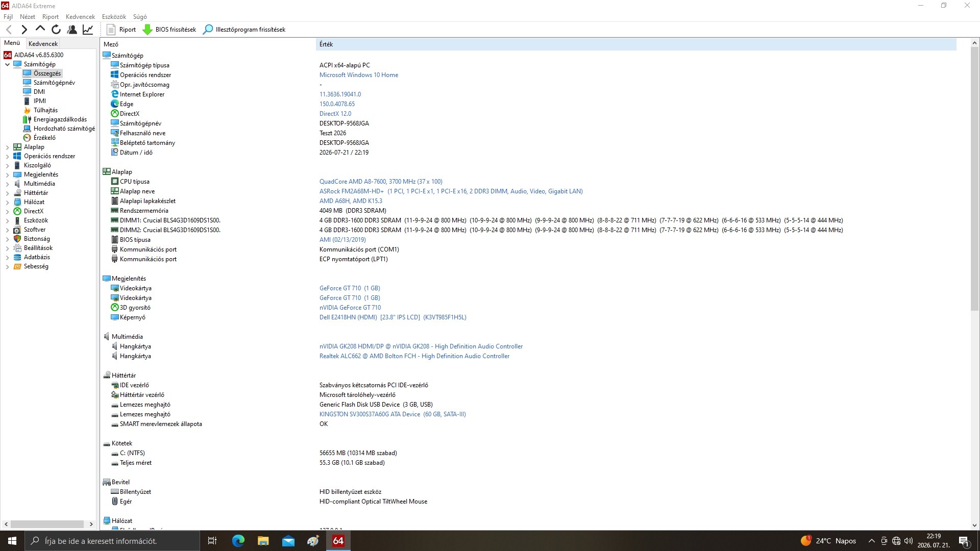The image size is (980, 551).
Task: Click Illesztőprogram frissítések search button
Action: pyautogui.click(x=244, y=30)
